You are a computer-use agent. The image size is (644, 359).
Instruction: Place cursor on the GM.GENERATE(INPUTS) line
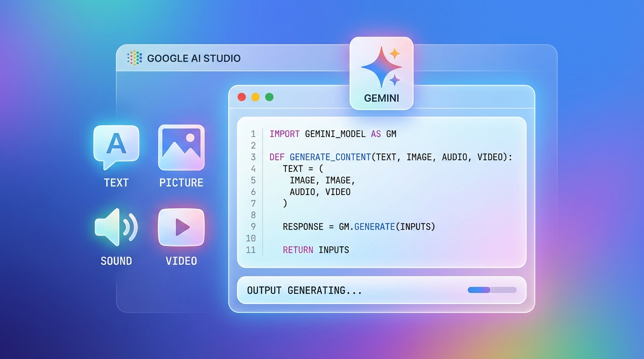tap(359, 227)
